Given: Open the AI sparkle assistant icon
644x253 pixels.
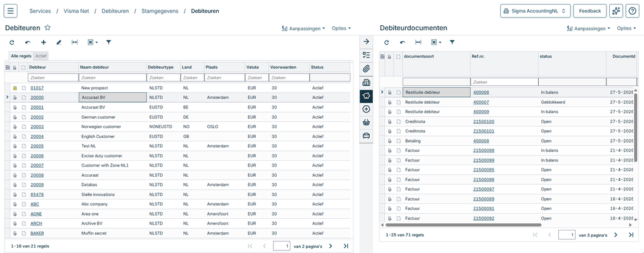Looking at the screenshot, I should [616, 11].
